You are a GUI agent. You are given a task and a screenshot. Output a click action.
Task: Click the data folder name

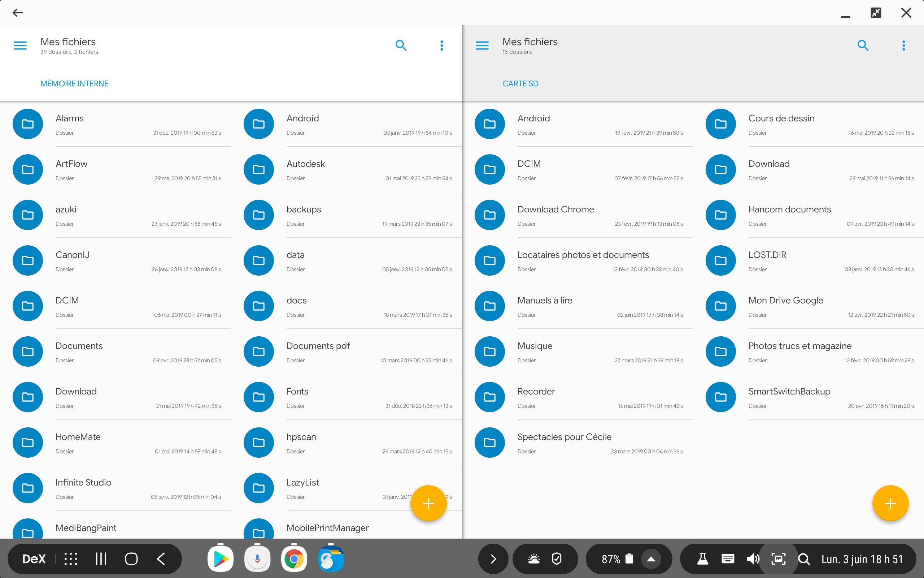click(296, 255)
